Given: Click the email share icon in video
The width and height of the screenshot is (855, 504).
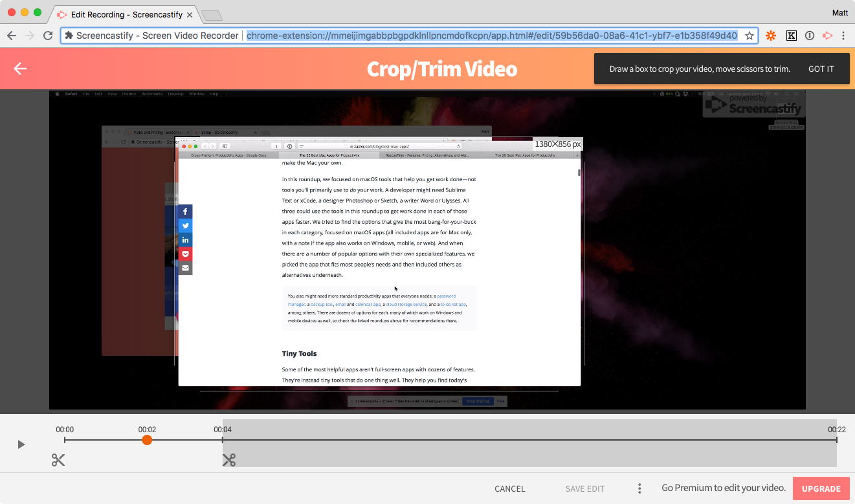Looking at the screenshot, I should [x=185, y=268].
